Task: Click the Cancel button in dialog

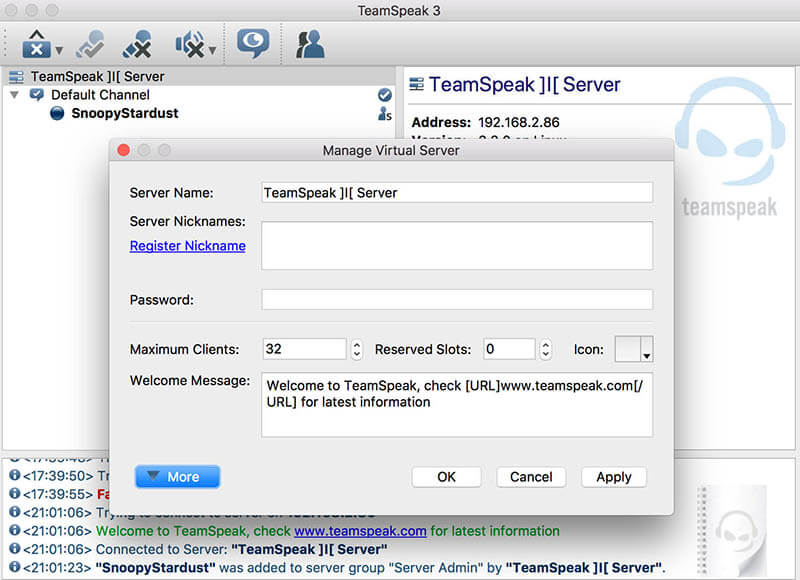Action: [x=531, y=477]
